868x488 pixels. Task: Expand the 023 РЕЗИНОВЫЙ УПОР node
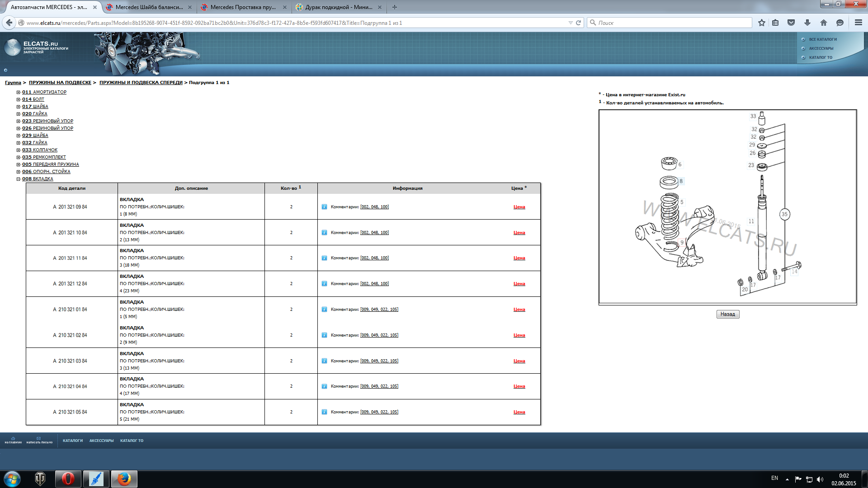19,121
